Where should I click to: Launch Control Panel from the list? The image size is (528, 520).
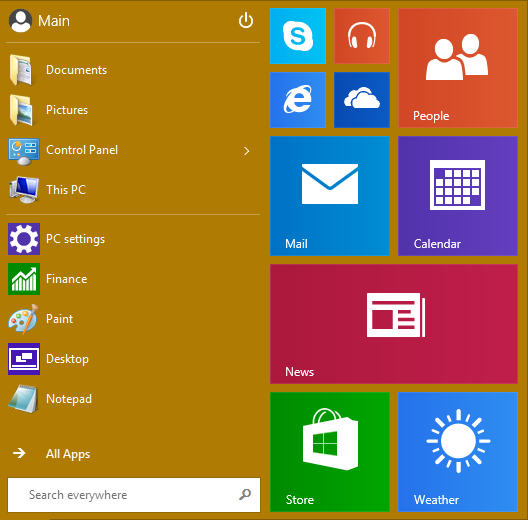click(133, 150)
